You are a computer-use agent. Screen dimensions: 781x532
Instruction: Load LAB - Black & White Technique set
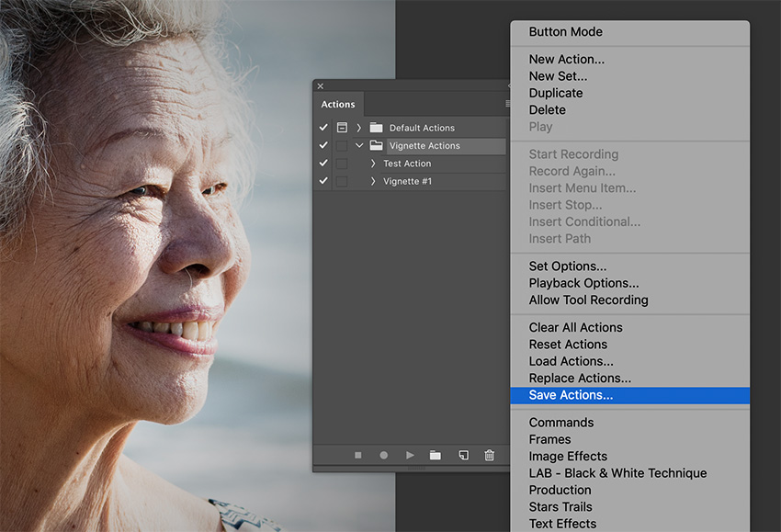point(630,474)
